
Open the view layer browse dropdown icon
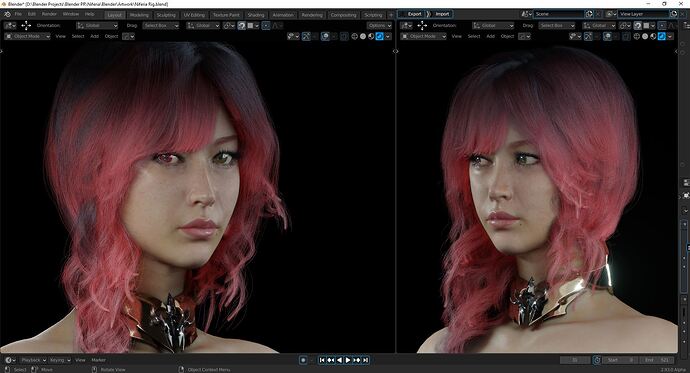(x=611, y=14)
